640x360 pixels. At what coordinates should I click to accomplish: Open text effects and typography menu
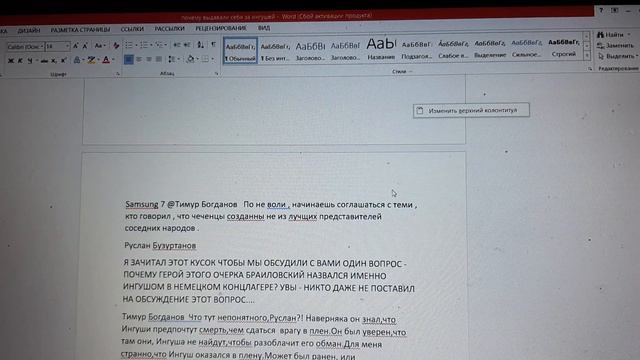pos(77,60)
